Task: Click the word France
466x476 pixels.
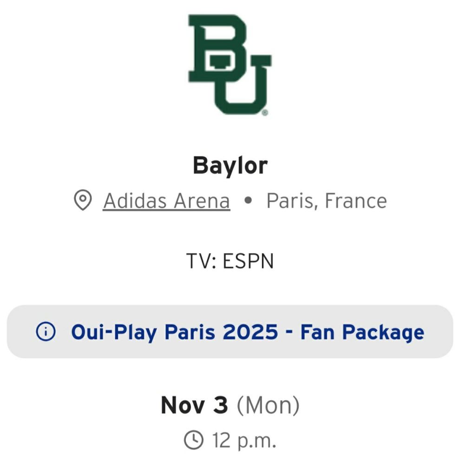Action: (355, 201)
